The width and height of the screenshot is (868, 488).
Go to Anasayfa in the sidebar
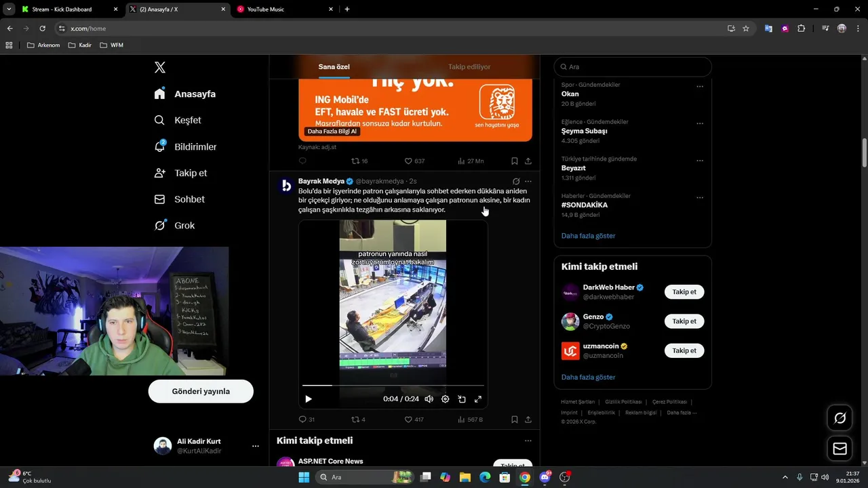[x=184, y=94]
